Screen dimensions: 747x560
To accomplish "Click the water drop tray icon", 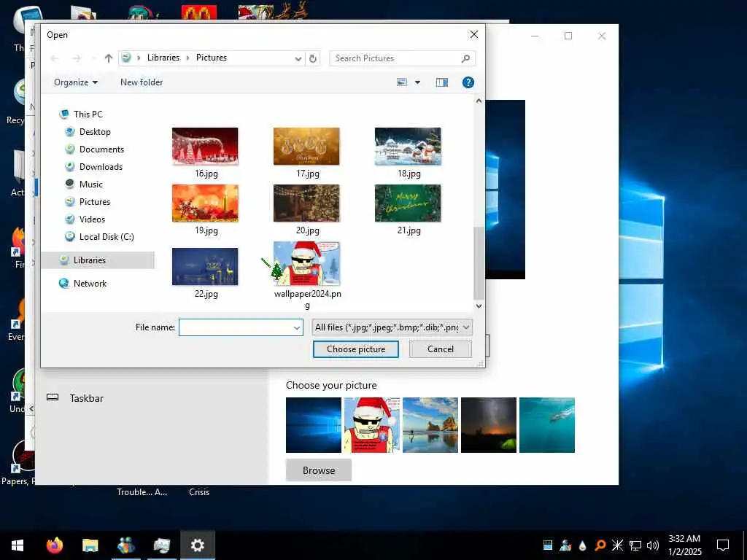I will [582, 545].
